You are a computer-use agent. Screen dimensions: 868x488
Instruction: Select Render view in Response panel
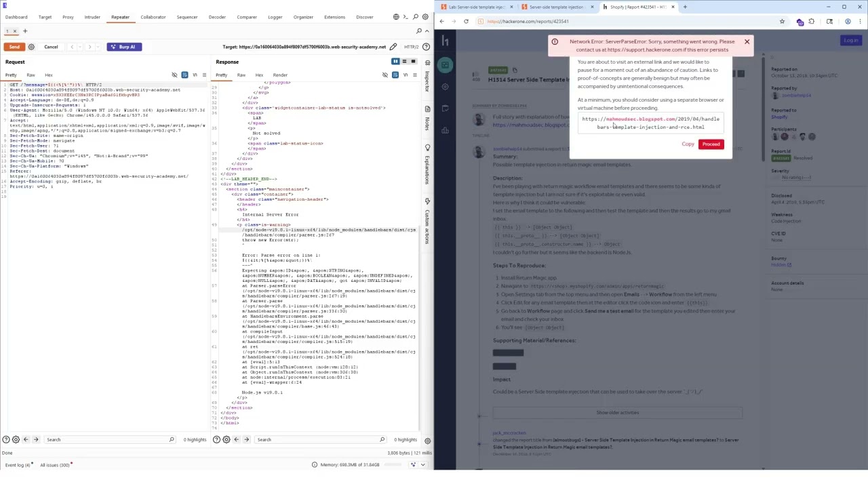tap(280, 75)
